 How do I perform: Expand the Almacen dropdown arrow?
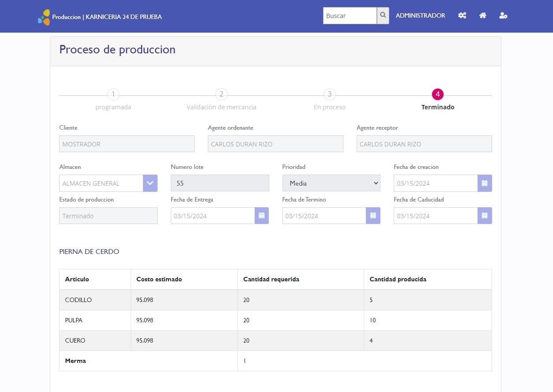(x=150, y=183)
